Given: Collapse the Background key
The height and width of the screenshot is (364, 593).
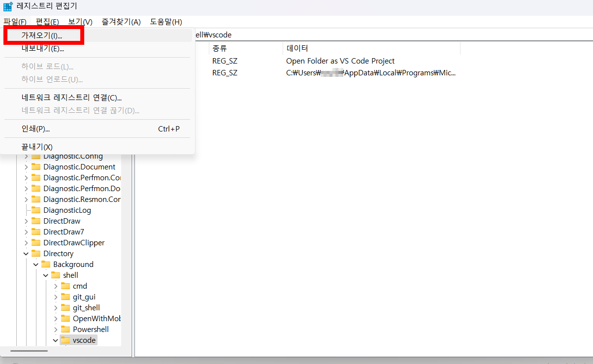Looking at the screenshot, I should click(x=36, y=265).
